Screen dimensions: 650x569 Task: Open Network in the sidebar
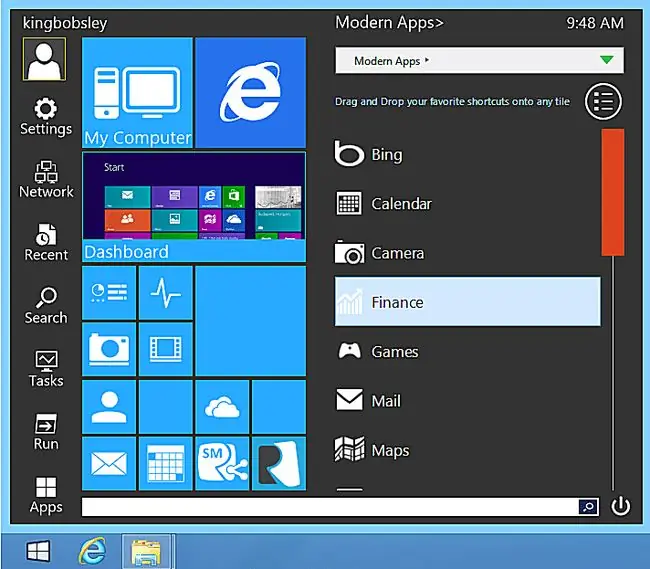pyautogui.click(x=46, y=179)
